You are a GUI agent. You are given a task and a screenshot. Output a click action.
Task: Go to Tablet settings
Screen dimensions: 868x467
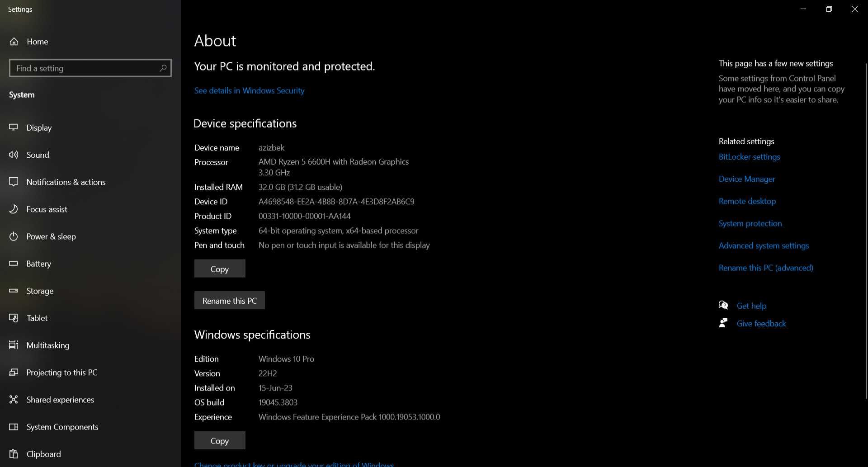(90, 318)
